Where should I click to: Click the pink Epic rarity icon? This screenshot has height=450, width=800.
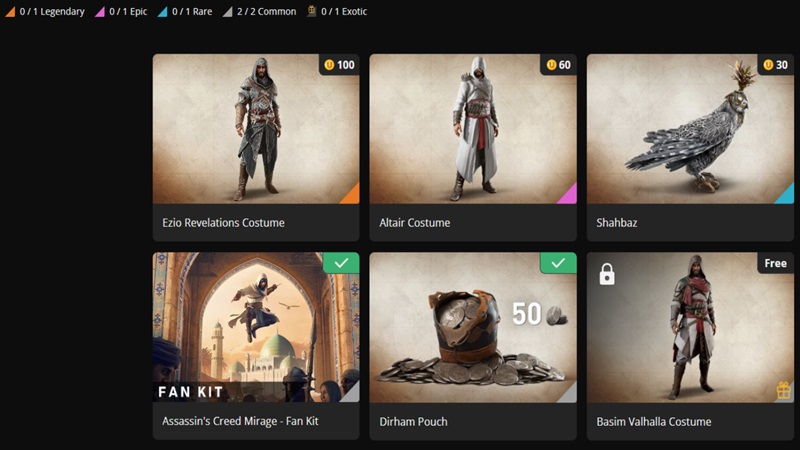(101, 12)
